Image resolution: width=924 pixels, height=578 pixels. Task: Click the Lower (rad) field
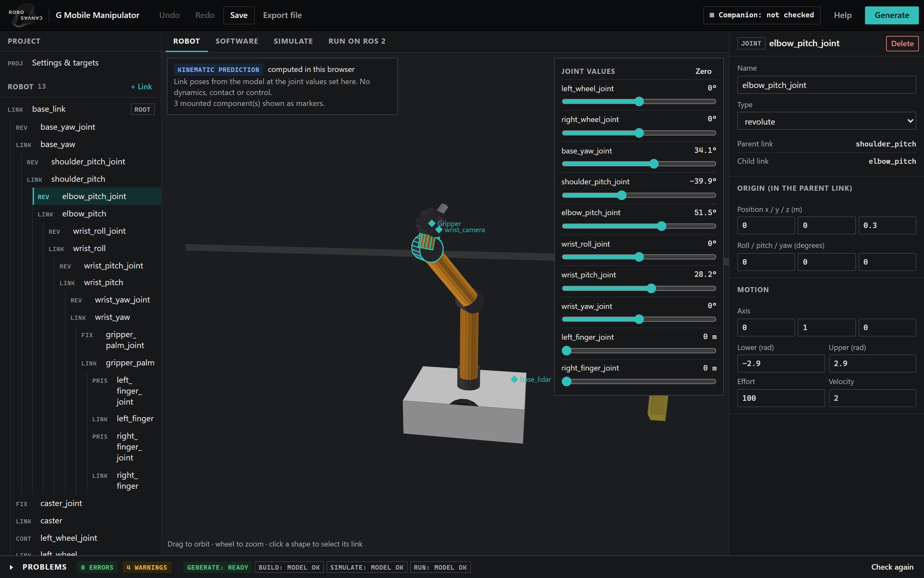(781, 363)
